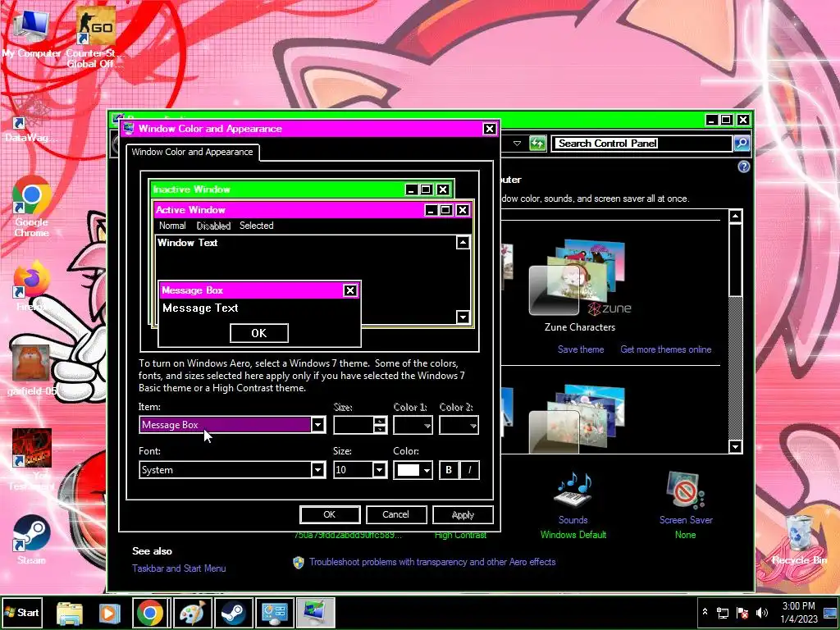Click Show desktop button beside clock
840x630 pixels.
[831, 612]
